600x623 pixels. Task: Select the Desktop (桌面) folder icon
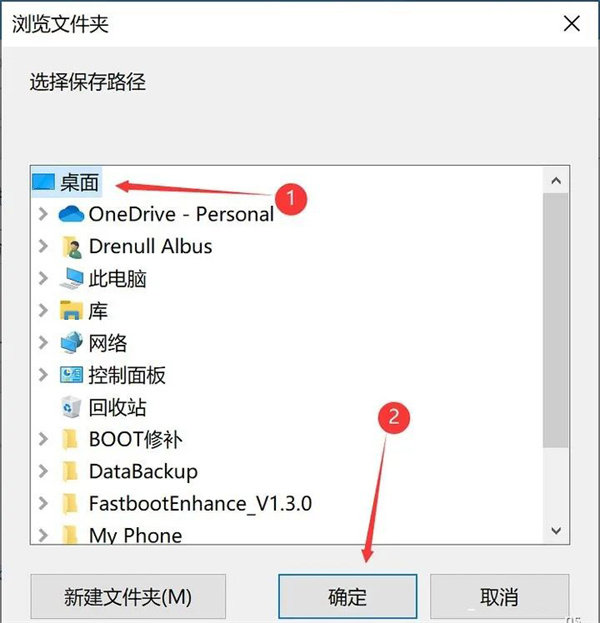[43, 182]
